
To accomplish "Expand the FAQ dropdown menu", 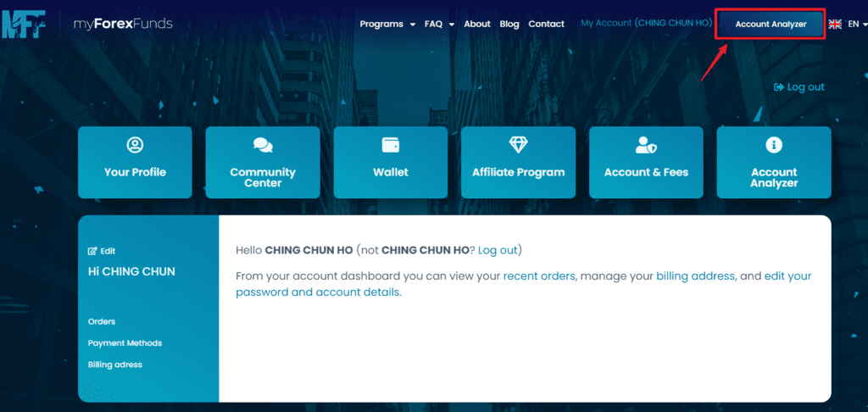I will tap(439, 25).
